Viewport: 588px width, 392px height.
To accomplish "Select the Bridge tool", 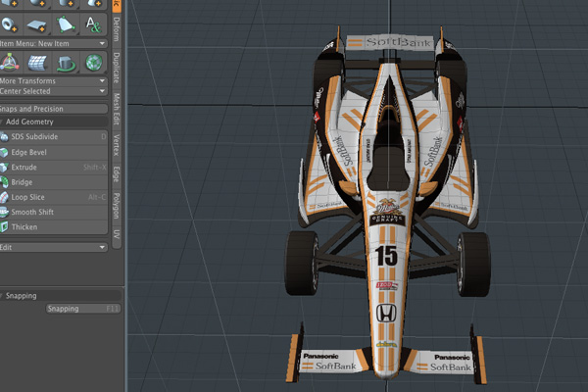I will coord(54,182).
